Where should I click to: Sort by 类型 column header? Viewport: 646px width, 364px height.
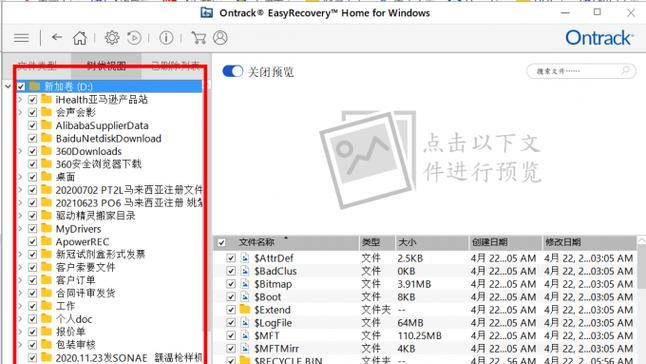coord(371,242)
